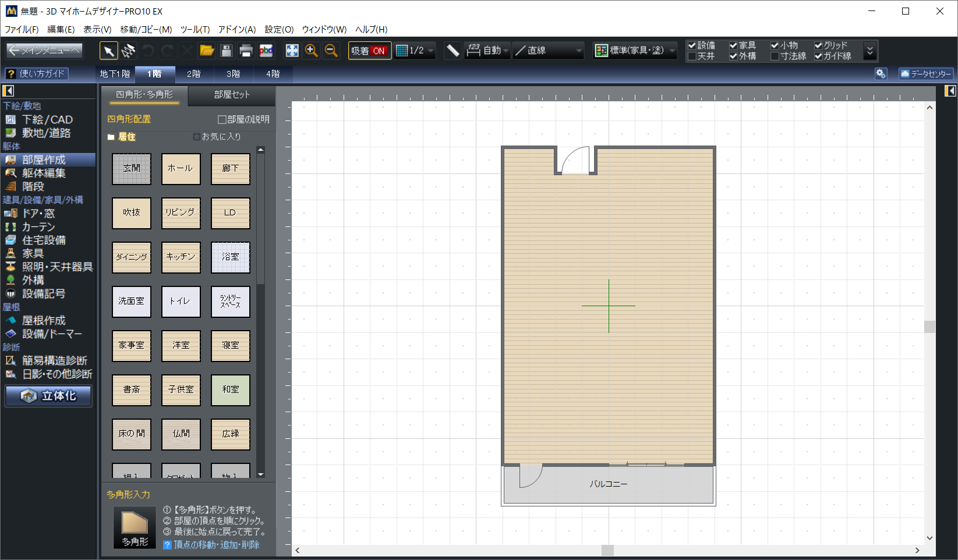Enable the 寸法線 checkbox
The height and width of the screenshot is (560, 958).
click(775, 56)
